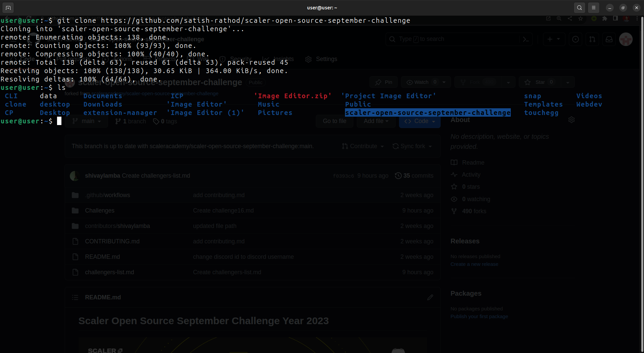View commit history via the 35 commits icon
Screen dimensions: 644x353
pos(398,176)
